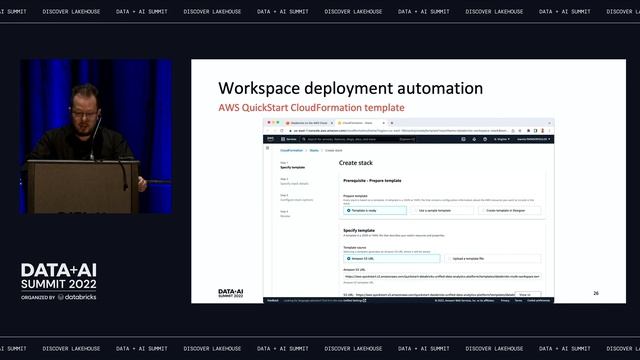Viewport: 640px width, 360px height.
Task: Open the Privacy link in the footer
Action: tap(505, 300)
